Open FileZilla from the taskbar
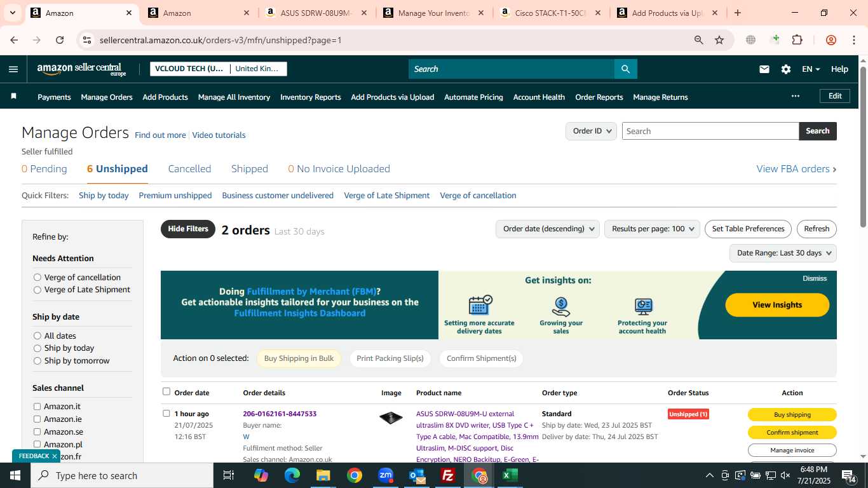The image size is (868, 488). point(448,475)
